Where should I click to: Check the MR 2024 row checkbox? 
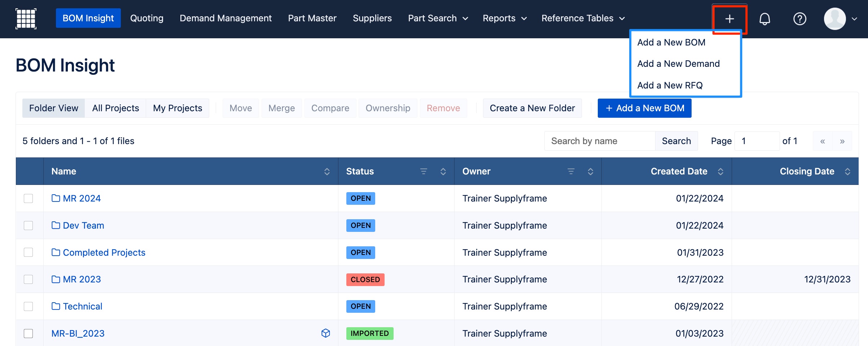click(28, 198)
